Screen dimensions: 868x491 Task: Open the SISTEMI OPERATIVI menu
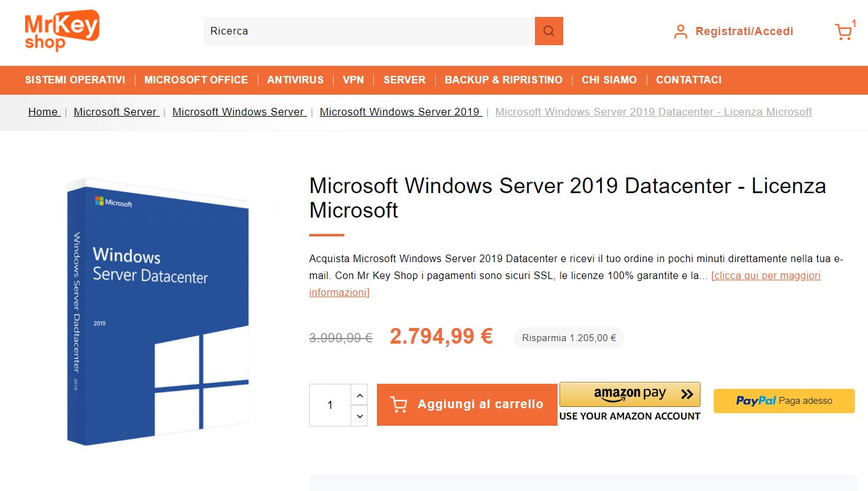[x=75, y=80]
